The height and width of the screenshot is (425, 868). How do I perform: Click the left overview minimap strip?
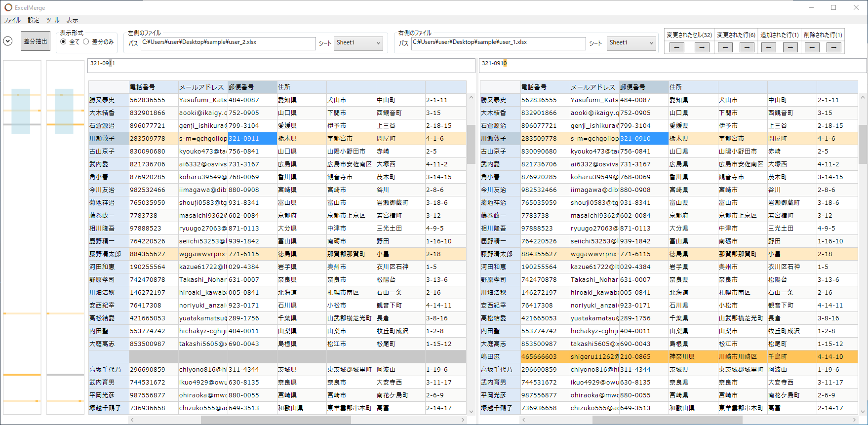[22, 237]
